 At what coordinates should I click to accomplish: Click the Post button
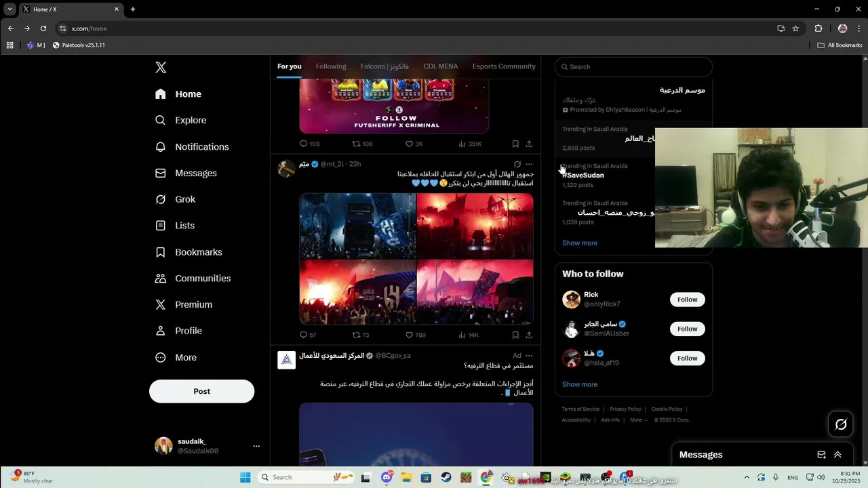tap(201, 391)
